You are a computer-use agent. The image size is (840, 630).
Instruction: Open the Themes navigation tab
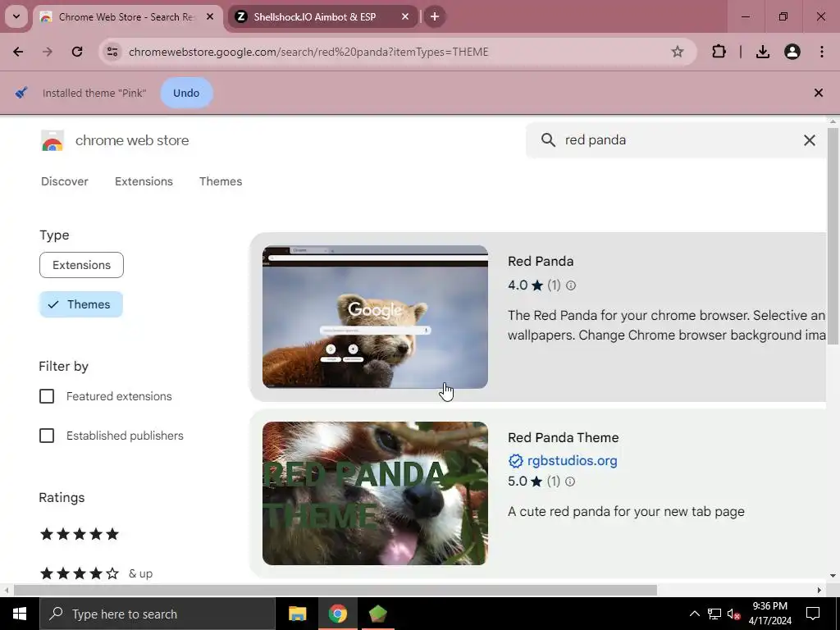click(x=221, y=181)
